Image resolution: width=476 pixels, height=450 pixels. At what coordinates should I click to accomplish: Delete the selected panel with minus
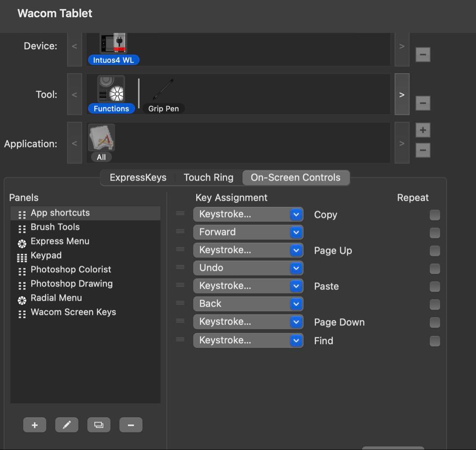pos(131,425)
